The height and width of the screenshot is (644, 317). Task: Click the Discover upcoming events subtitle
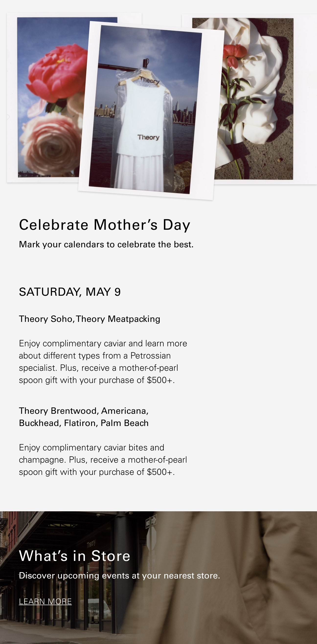click(120, 576)
